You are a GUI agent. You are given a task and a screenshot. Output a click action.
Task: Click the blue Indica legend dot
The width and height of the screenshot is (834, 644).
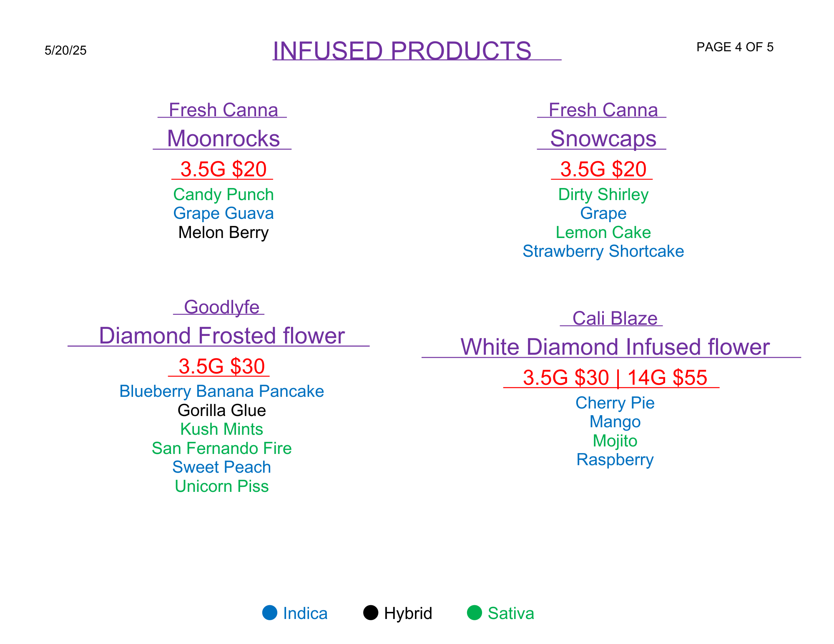(x=270, y=613)
